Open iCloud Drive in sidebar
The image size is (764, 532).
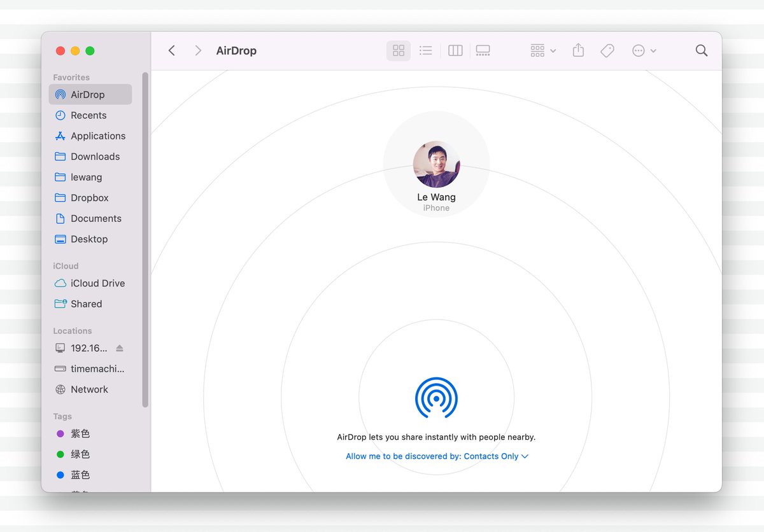(90, 283)
